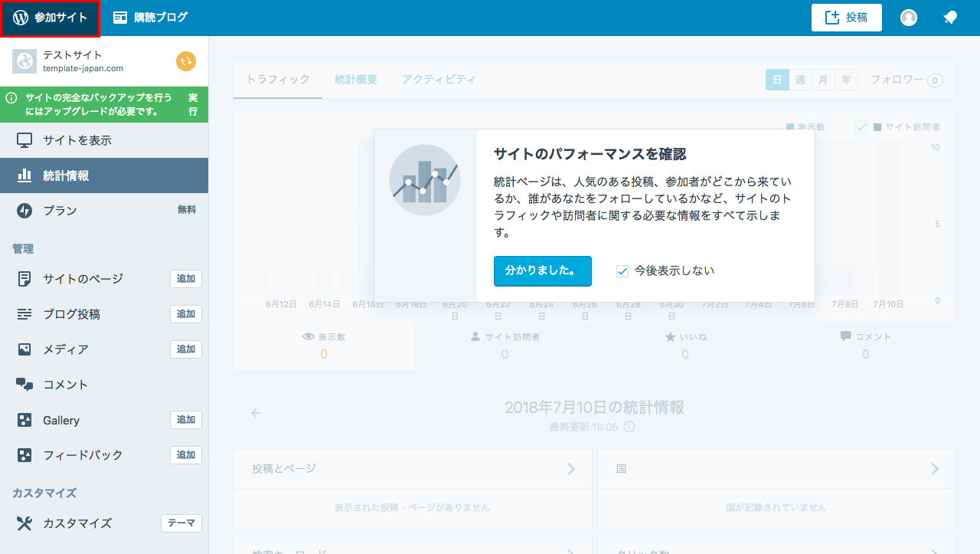Screen dimensions: 980x554
Task: Click 追加 beside メディア
Action: pyautogui.click(x=186, y=349)
